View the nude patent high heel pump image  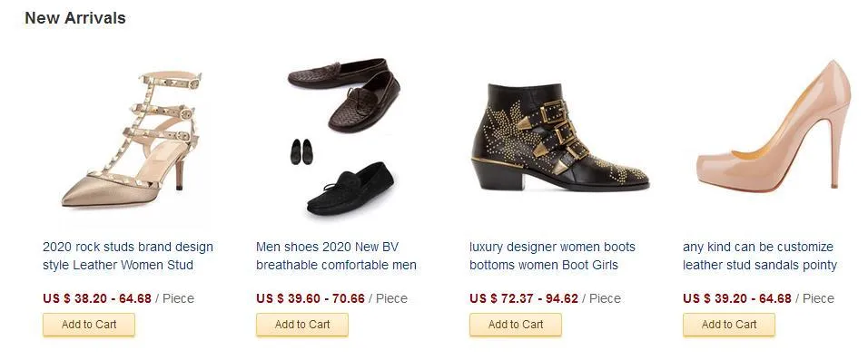click(773, 126)
